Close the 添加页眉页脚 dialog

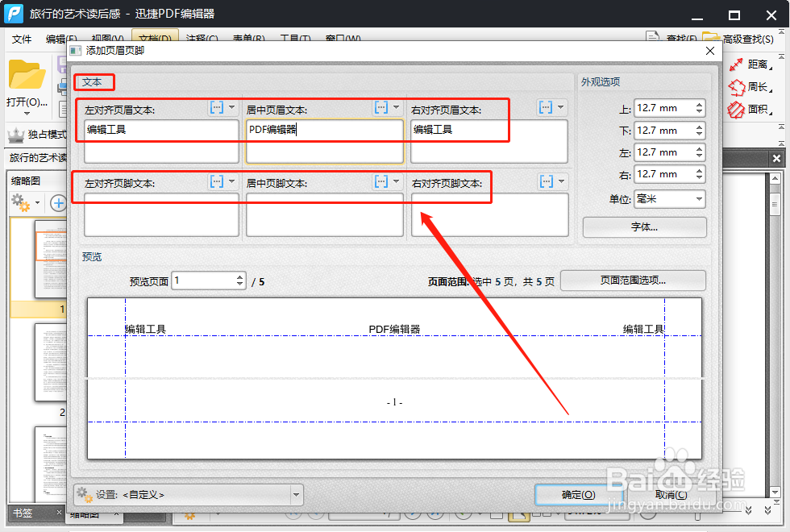(710, 51)
